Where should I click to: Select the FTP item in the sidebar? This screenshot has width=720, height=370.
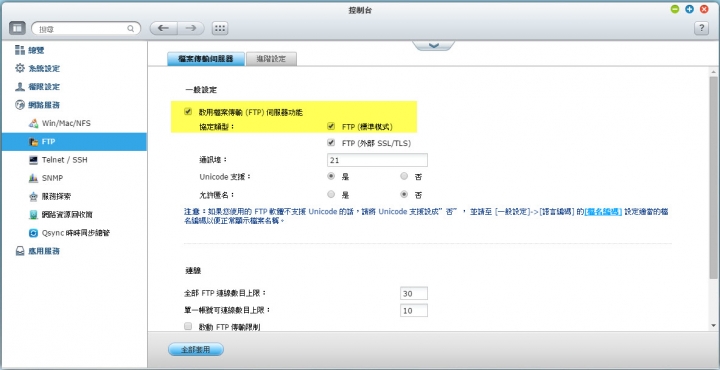pos(74,142)
